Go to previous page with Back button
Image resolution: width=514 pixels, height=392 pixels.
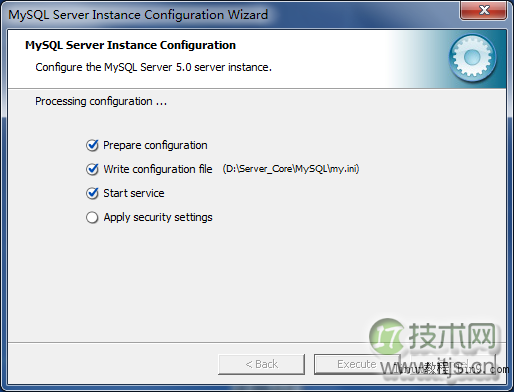point(261,364)
